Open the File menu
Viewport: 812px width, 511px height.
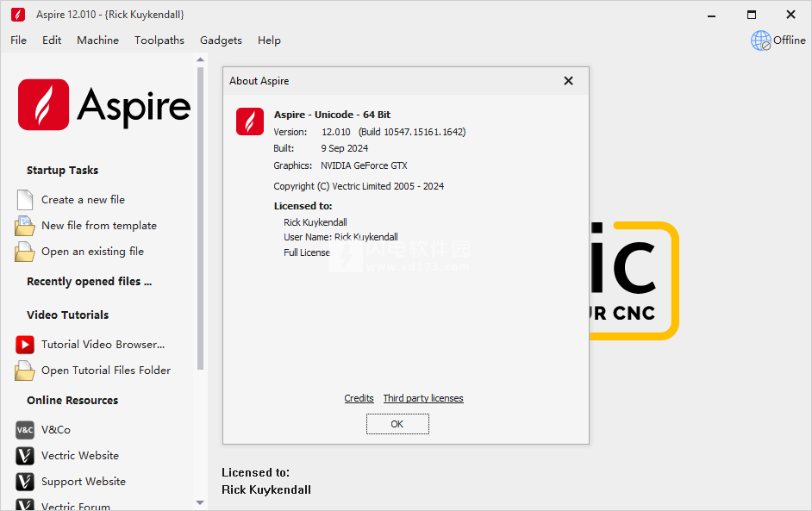point(19,41)
